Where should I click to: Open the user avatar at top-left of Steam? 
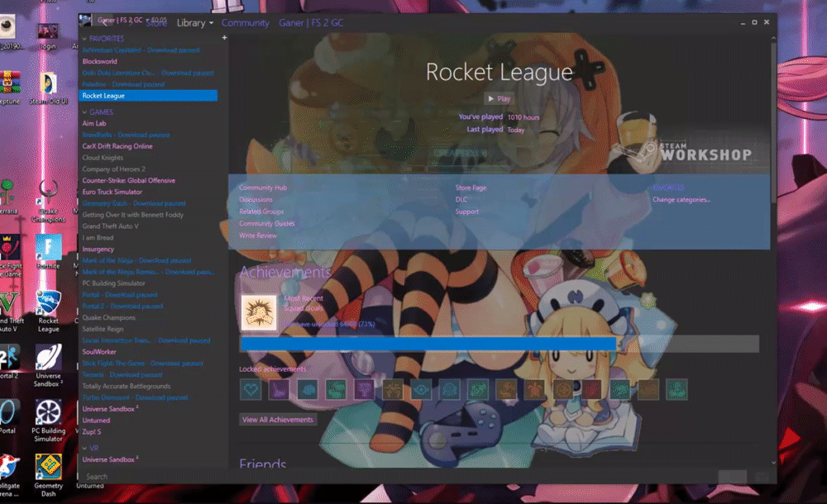(x=85, y=21)
